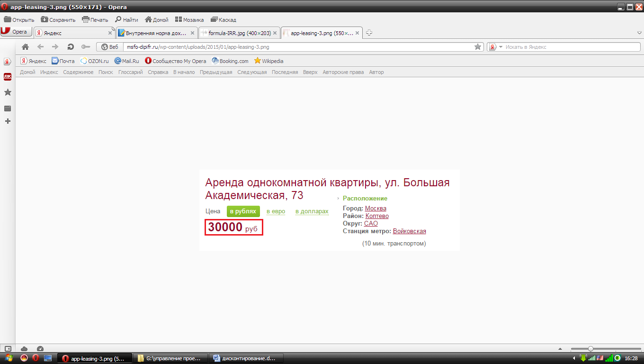Close the Внутренняя норма дох… tab
The image size is (644, 364).
coord(192,33)
